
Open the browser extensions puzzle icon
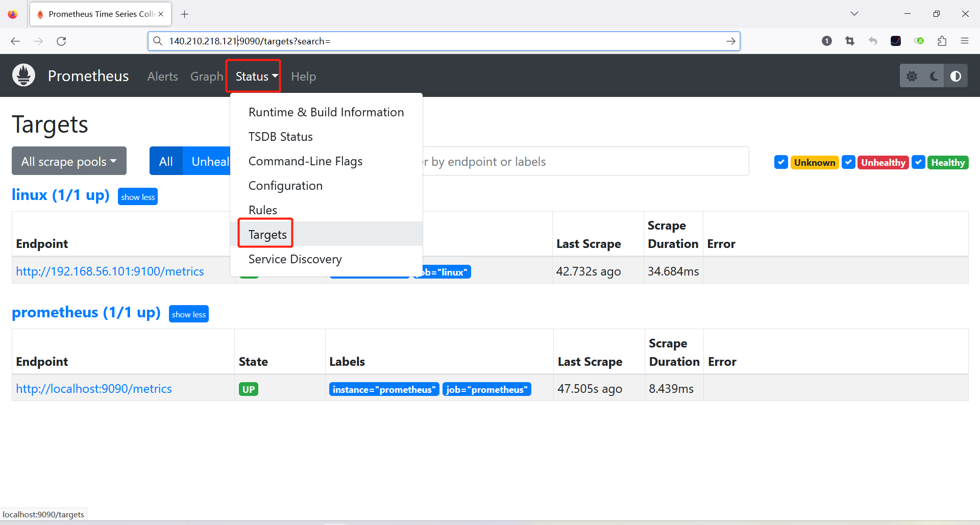pos(942,41)
